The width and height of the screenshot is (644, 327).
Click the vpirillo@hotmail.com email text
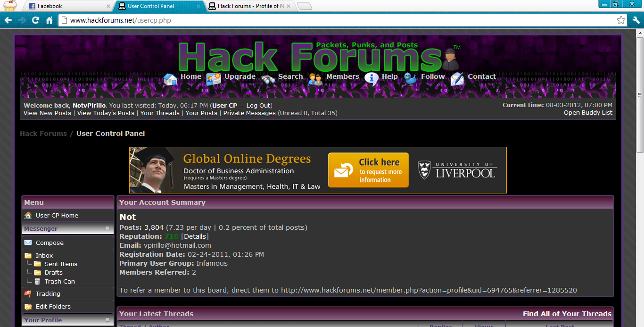click(x=178, y=245)
